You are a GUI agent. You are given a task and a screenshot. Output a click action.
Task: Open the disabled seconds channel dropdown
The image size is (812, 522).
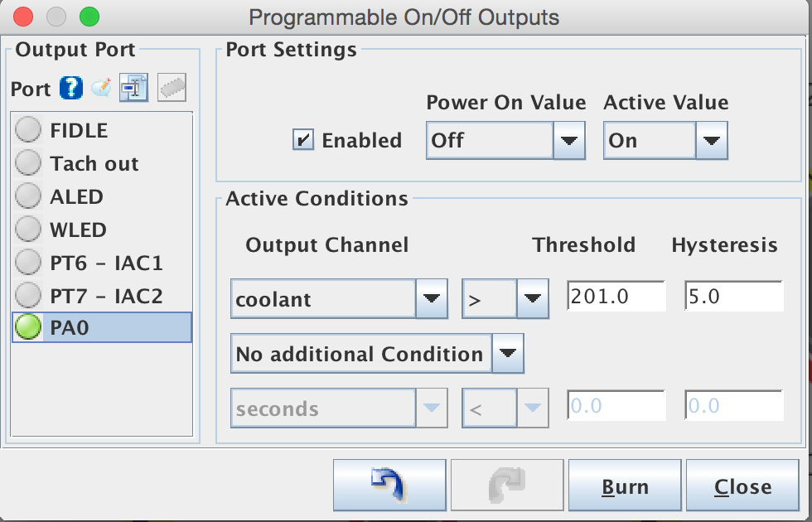(x=339, y=408)
